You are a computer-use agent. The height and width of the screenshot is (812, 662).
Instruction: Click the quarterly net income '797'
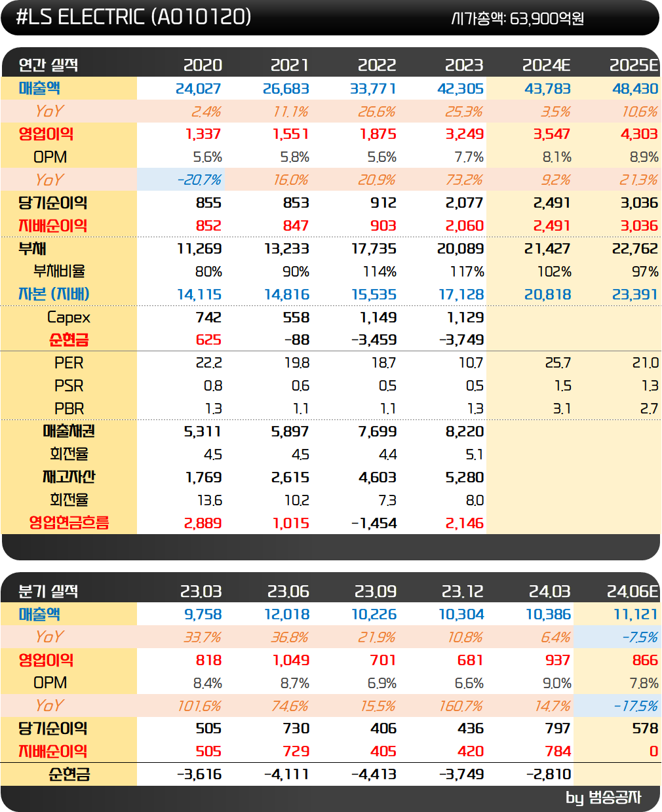tap(558, 728)
